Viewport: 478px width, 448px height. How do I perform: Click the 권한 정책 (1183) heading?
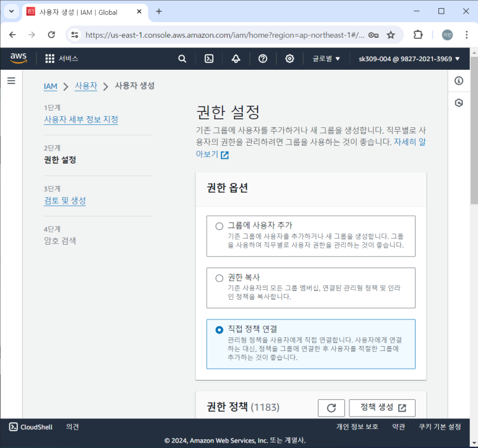pos(243,407)
